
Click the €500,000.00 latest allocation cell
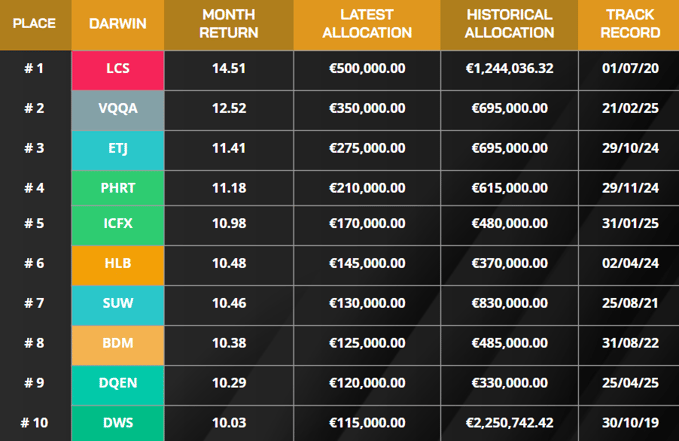(367, 69)
